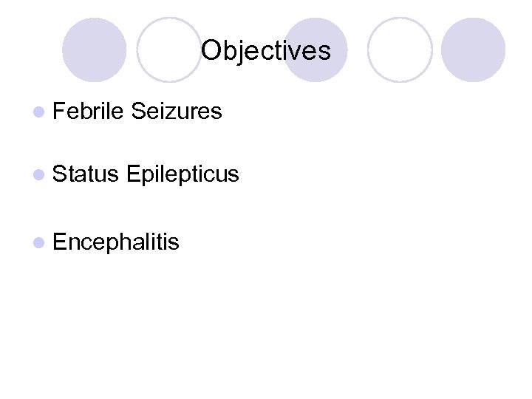Image resolution: width=532 pixels, height=399 pixels.
Task: Click the Encephalitis bullet text
Action: 116,242
